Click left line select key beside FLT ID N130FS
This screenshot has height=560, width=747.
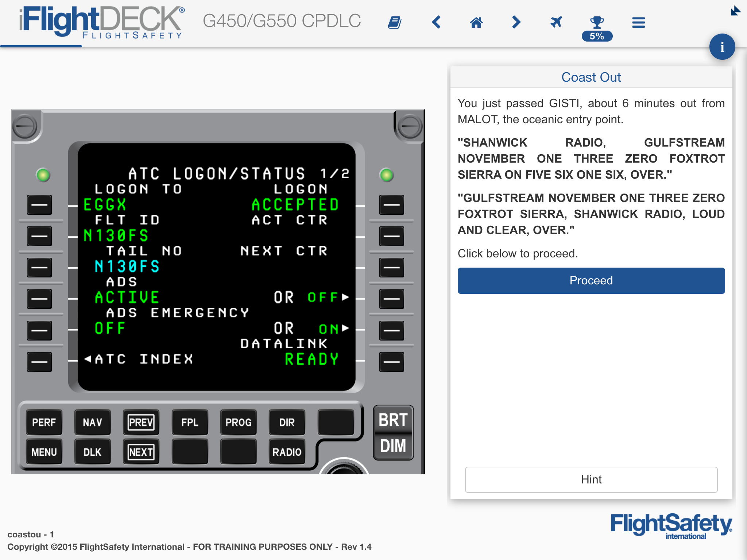(x=39, y=236)
